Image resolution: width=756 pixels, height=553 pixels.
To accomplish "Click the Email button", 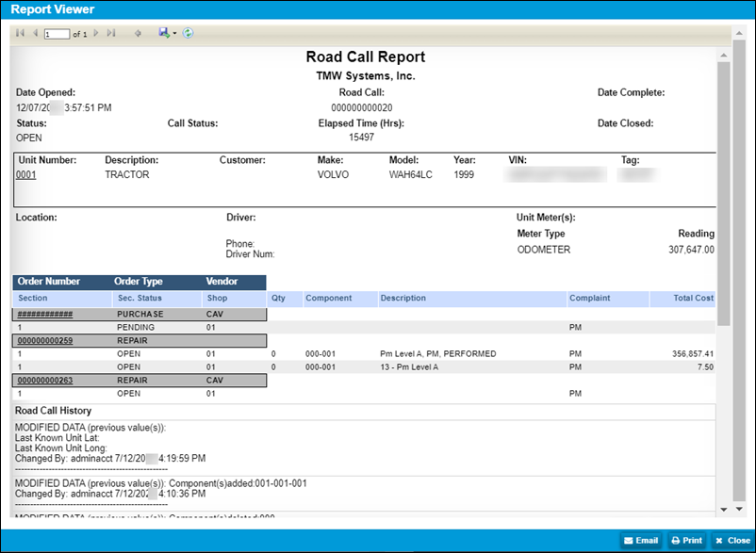I will (641, 540).
